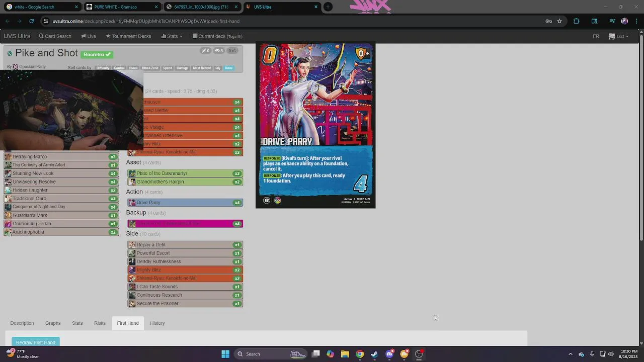Open Chrome extensions puzzle icon
Viewport: 644px width, 362px height.
coord(577,21)
